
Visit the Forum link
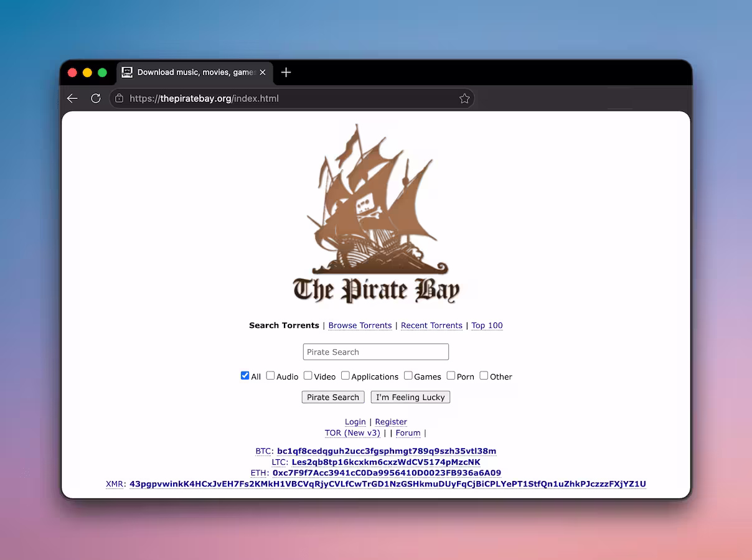408,433
